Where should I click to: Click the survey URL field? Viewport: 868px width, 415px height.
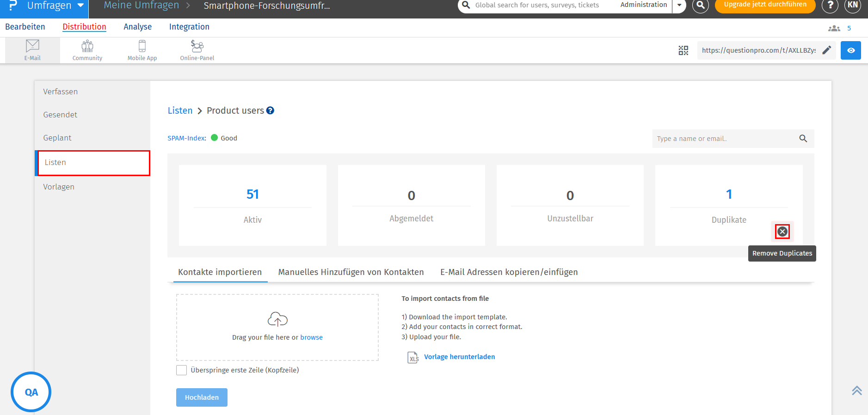point(759,50)
